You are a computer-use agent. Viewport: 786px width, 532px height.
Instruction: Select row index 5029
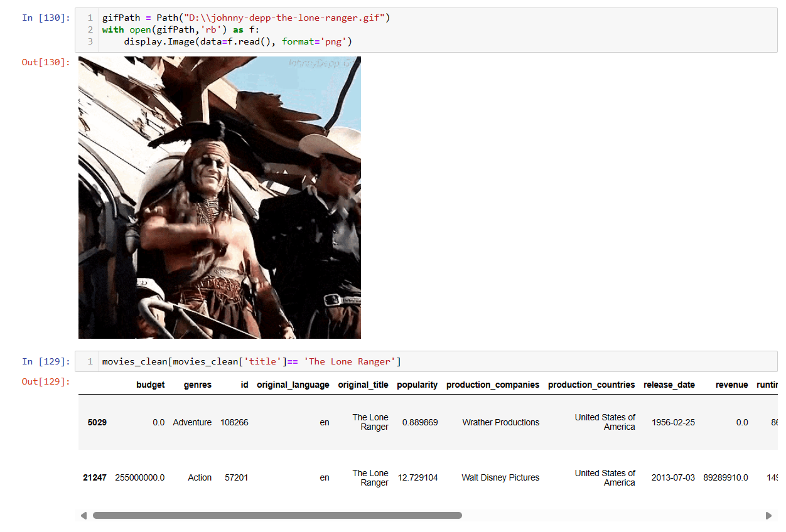(97, 422)
